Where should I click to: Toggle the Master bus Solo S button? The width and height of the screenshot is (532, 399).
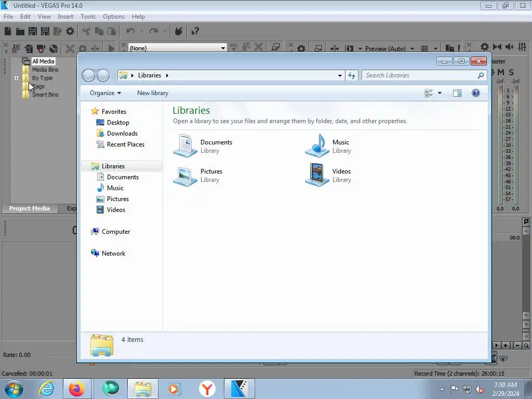pos(511,72)
